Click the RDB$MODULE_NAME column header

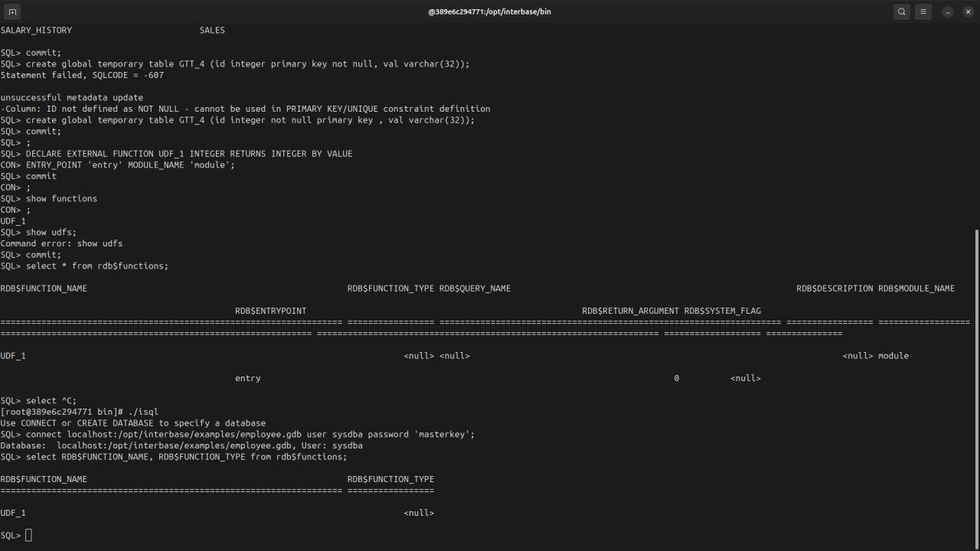916,289
